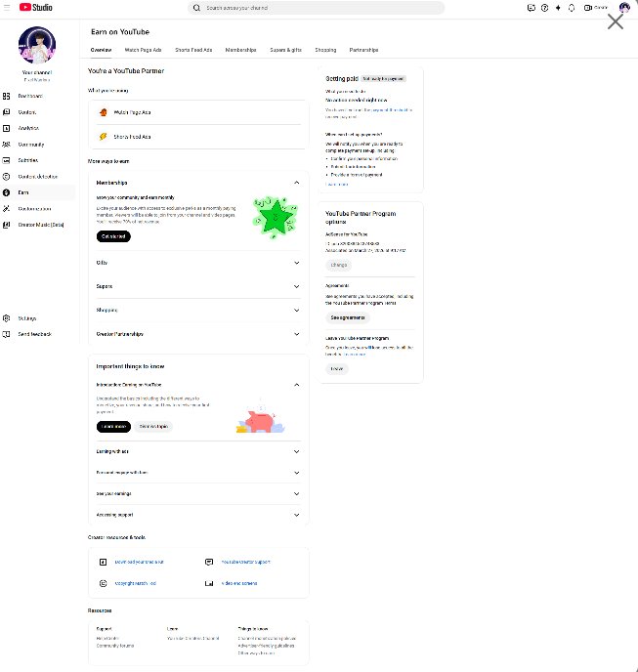Switch to the Supers & gifts tab

point(285,50)
